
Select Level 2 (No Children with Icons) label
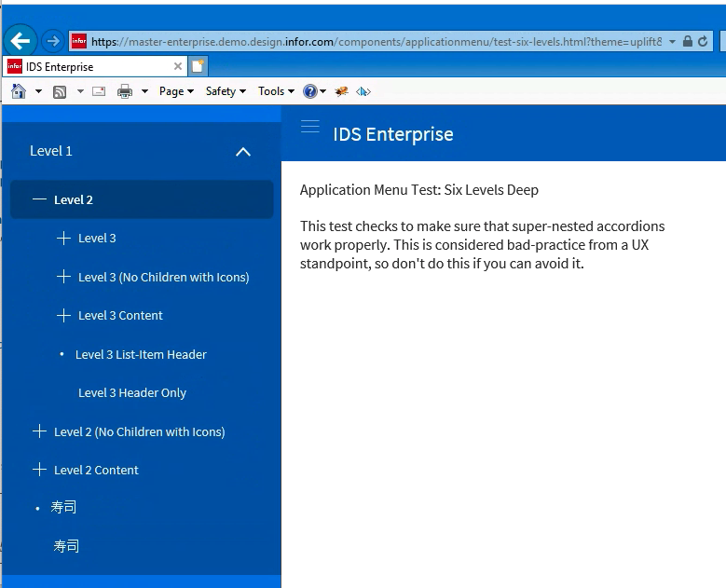click(x=140, y=431)
